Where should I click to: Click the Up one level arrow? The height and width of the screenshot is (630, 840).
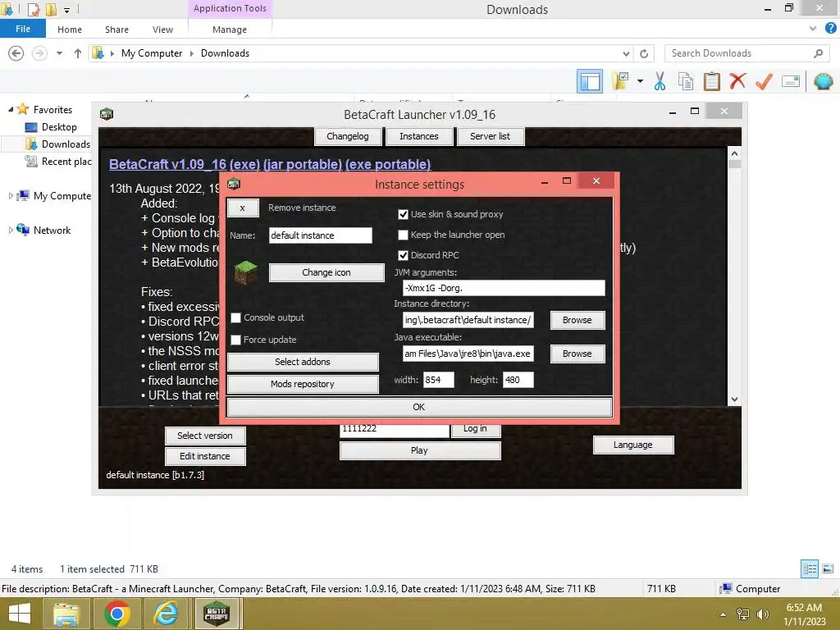(78, 53)
